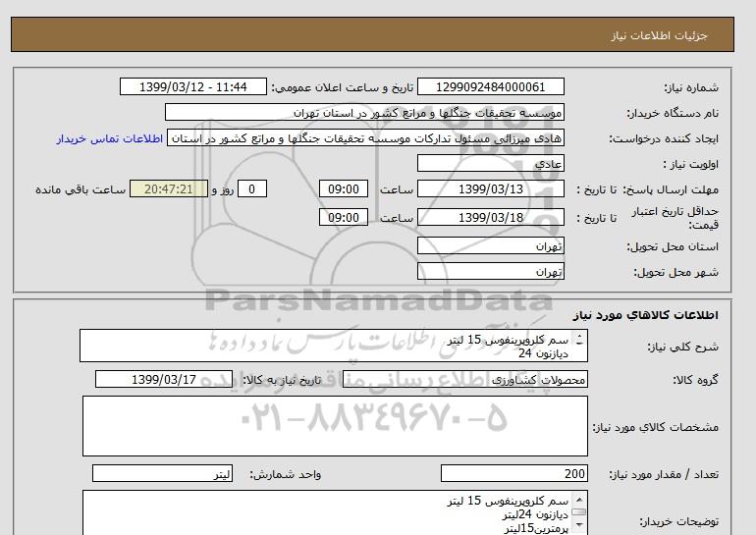This screenshot has height=535, width=756.
Task: Open the buyer contact information link
Action: [109, 138]
